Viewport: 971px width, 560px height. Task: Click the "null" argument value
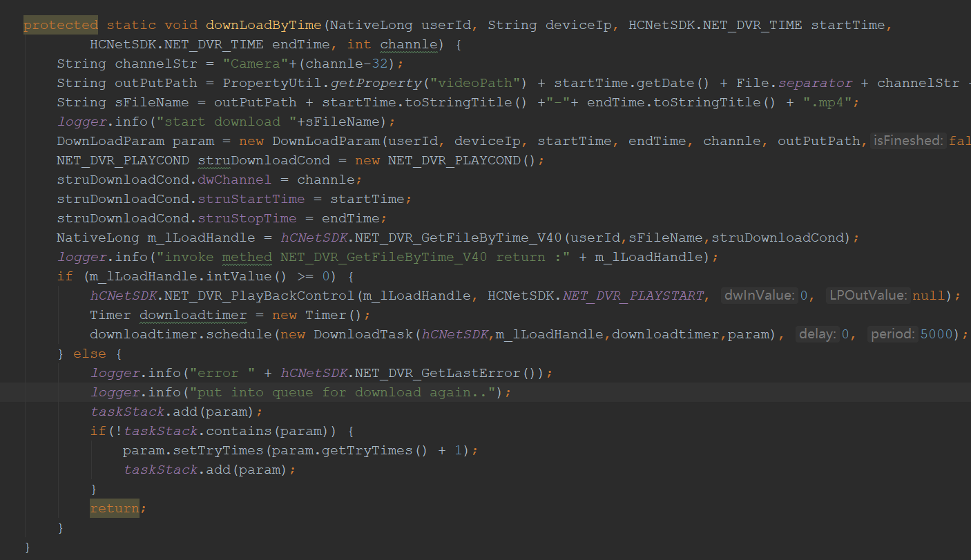(x=929, y=296)
